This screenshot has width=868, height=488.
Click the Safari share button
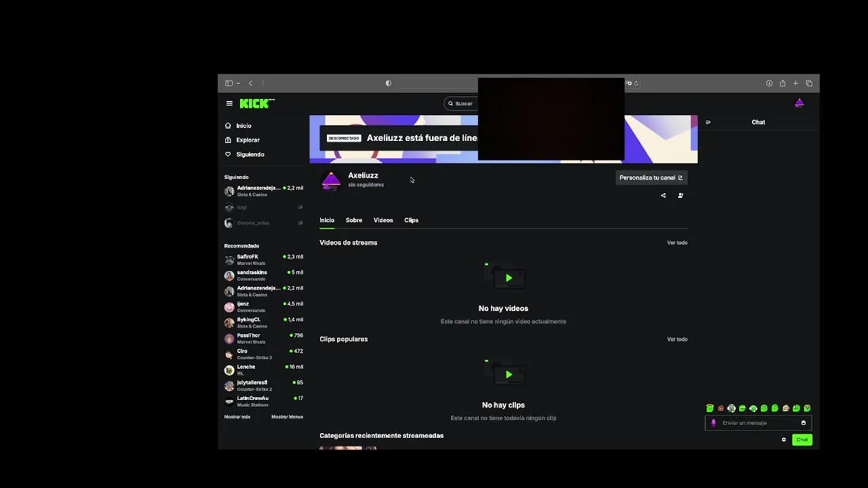[783, 83]
